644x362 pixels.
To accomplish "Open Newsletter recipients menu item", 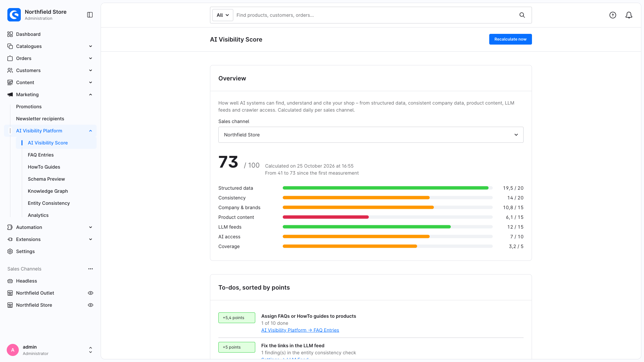I will (x=40, y=119).
